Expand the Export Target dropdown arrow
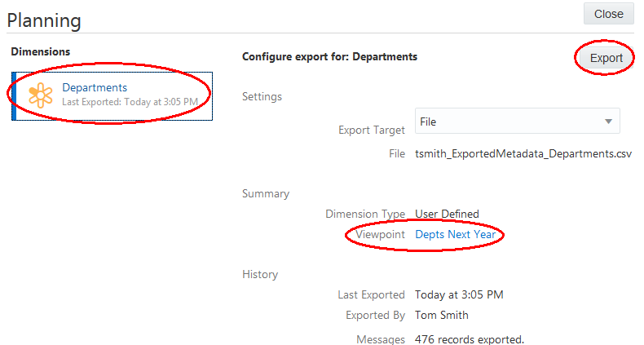This screenshot has height=345, width=644. point(608,122)
